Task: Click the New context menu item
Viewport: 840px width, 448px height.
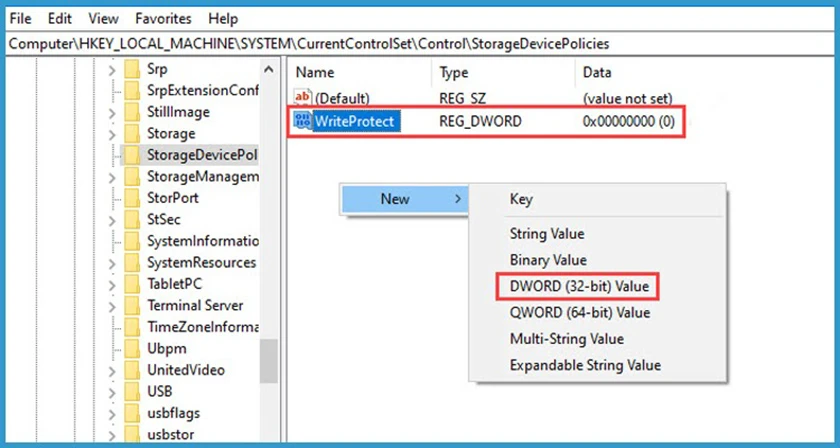Action: point(404,199)
